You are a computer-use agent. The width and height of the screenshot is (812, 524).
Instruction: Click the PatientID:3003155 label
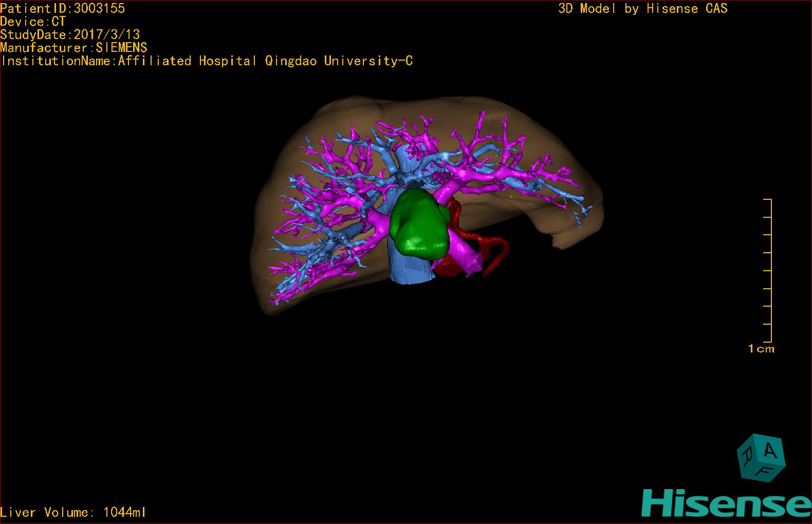point(62,8)
